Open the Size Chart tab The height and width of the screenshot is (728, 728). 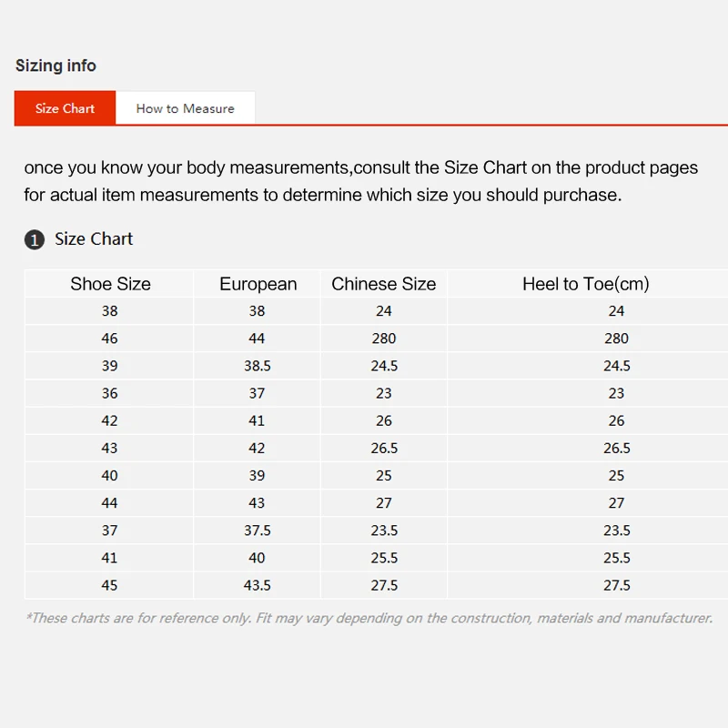(x=65, y=108)
